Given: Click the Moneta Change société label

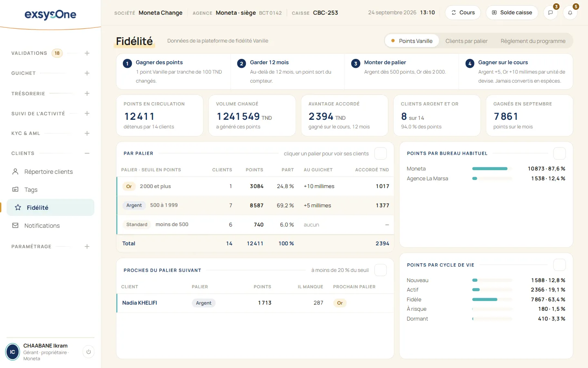Looking at the screenshot, I should pyautogui.click(x=160, y=13).
